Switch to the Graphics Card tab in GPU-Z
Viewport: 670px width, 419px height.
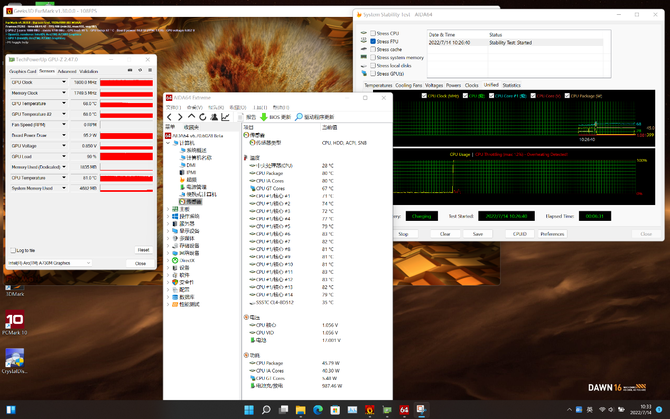pyautogui.click(x=22, y=71)
